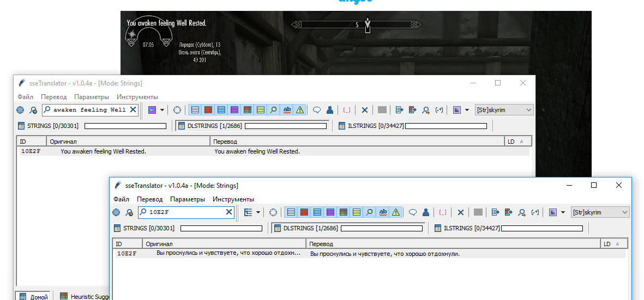This screenshot has height=300, width=644.
Task: Click dotted circle icon in front window toolbar
Action: click(x=273, y=212)
